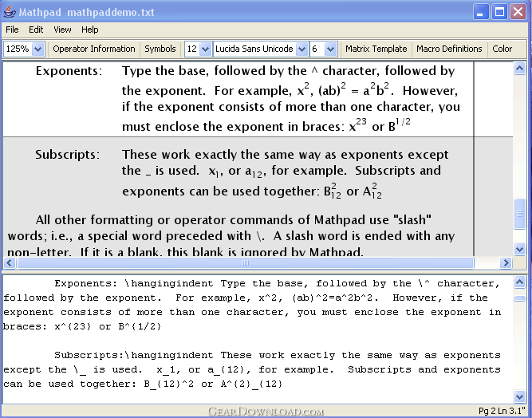532x418 pixels.
Task: Click the 'Pg 2 Ln 3.1"' status text
Action: pos(502,411)
